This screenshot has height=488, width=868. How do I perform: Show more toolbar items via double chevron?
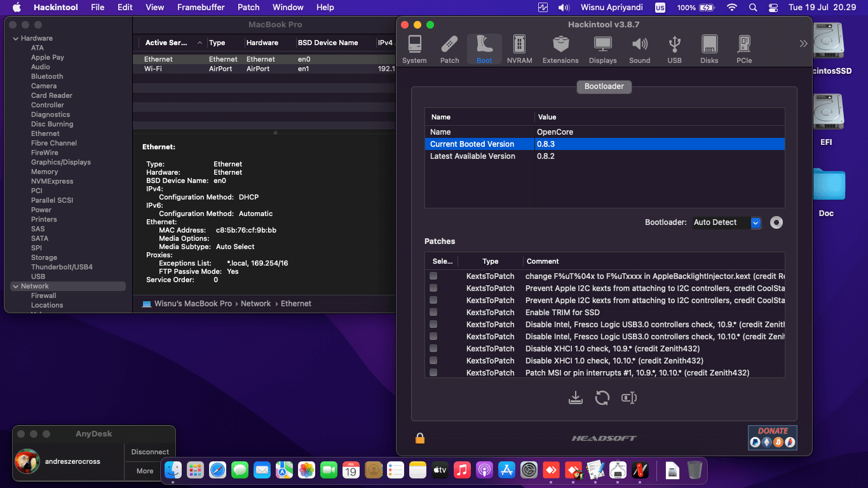pos(803,44)
